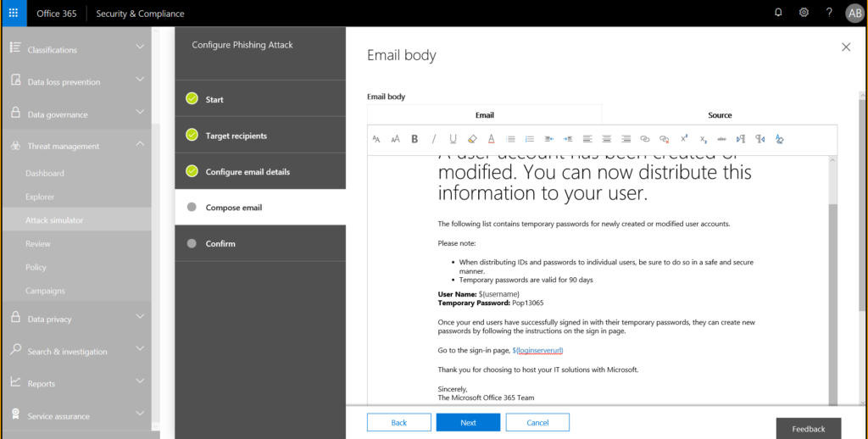Viewport: 868px width, 439px height.
Task: Align text to the left
Action: (x=587, y=140)
